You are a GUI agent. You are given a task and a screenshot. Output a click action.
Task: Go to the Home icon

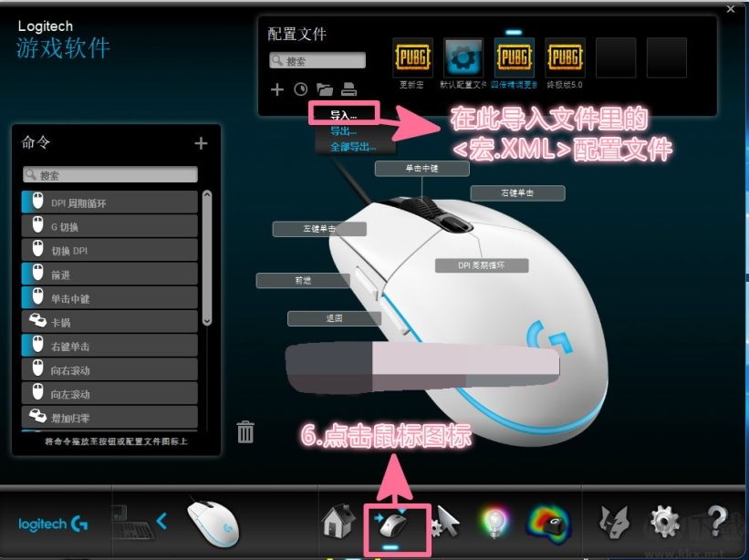tap(338, 522)
